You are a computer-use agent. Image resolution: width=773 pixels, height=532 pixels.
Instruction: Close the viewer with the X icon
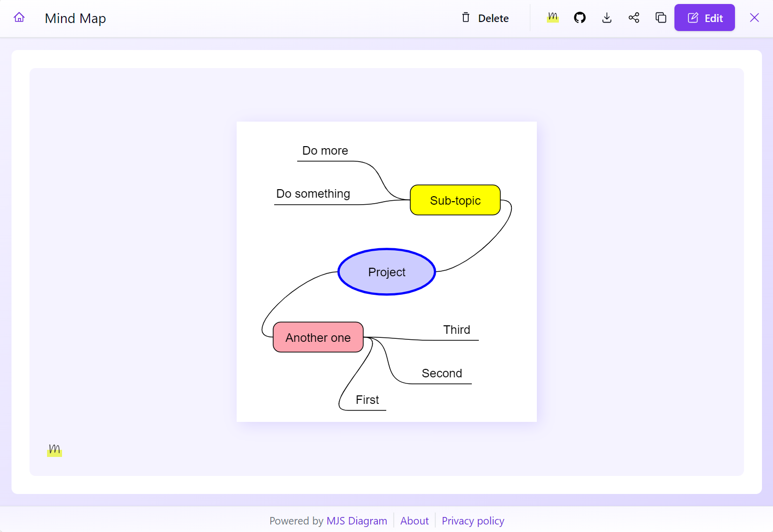[x=754, y=18]
